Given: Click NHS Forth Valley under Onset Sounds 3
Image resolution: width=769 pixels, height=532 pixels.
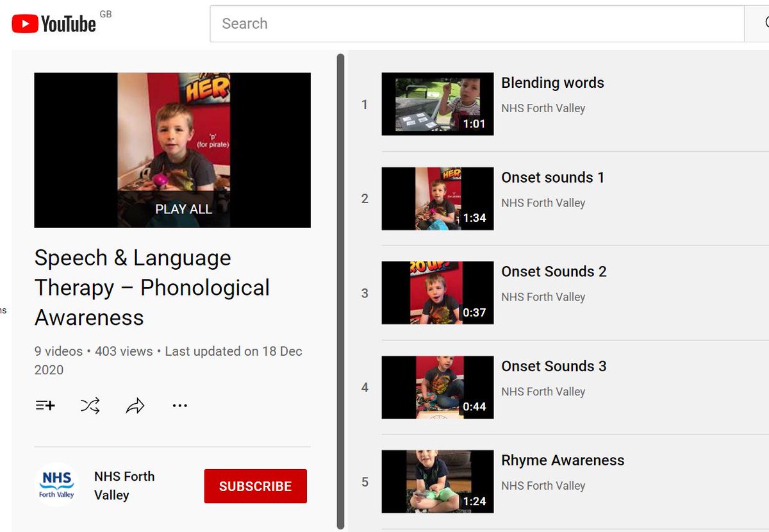Looking at the screenshot, I should click(x=543, y=392).
